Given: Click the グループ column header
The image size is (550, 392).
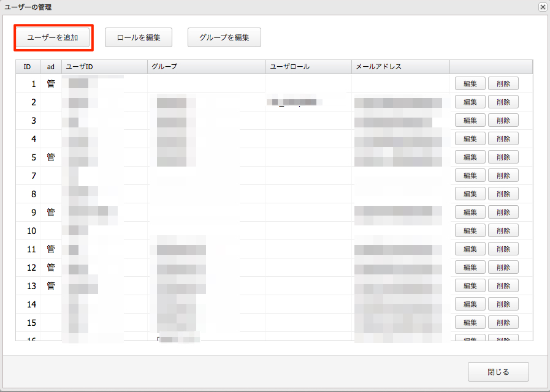Looking at the screenshot, I should coord(207,67).
